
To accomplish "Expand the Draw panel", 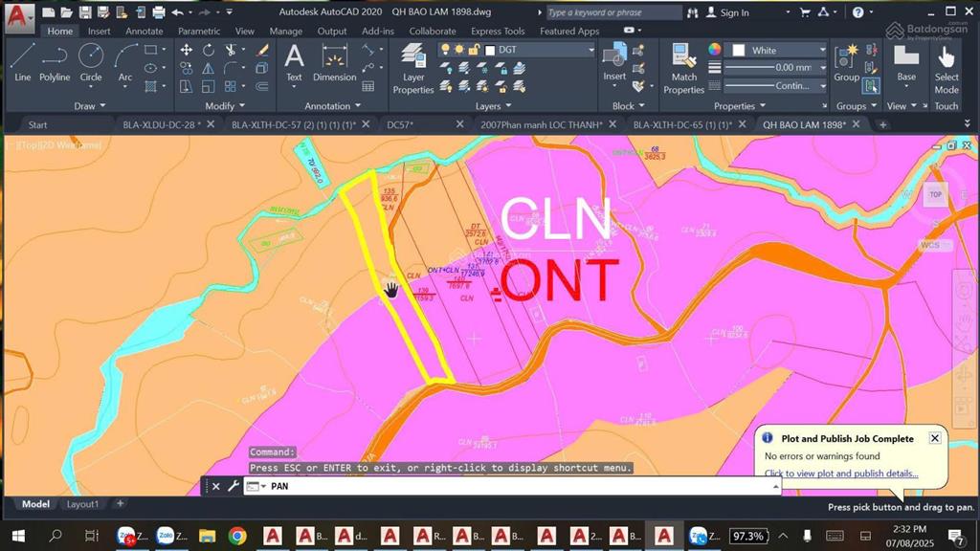I will tap(89, 105).
